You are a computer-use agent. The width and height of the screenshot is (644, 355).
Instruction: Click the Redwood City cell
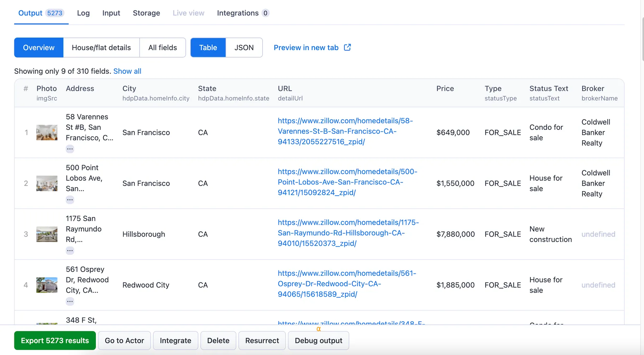146,285
